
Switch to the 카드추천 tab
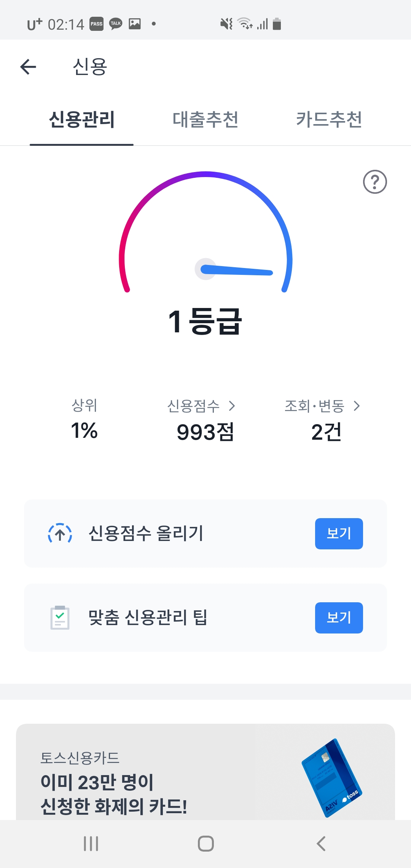click(329, 120)
